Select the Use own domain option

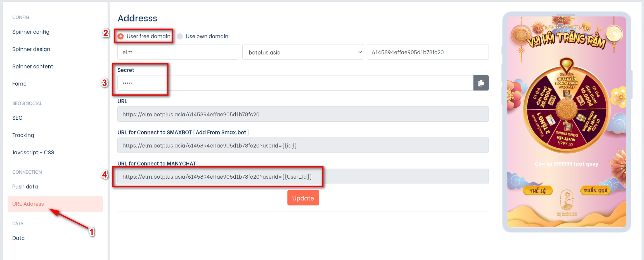[180, 36]
